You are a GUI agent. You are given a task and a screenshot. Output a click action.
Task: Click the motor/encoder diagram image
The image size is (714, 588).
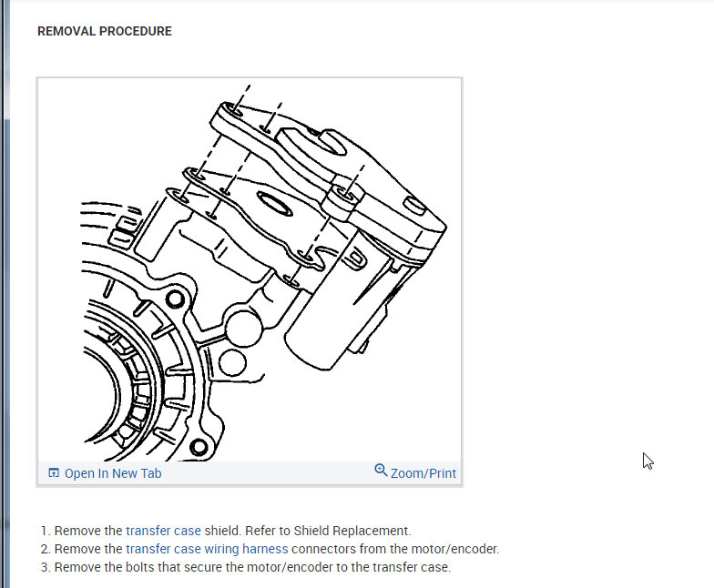[x=250, y=269]
